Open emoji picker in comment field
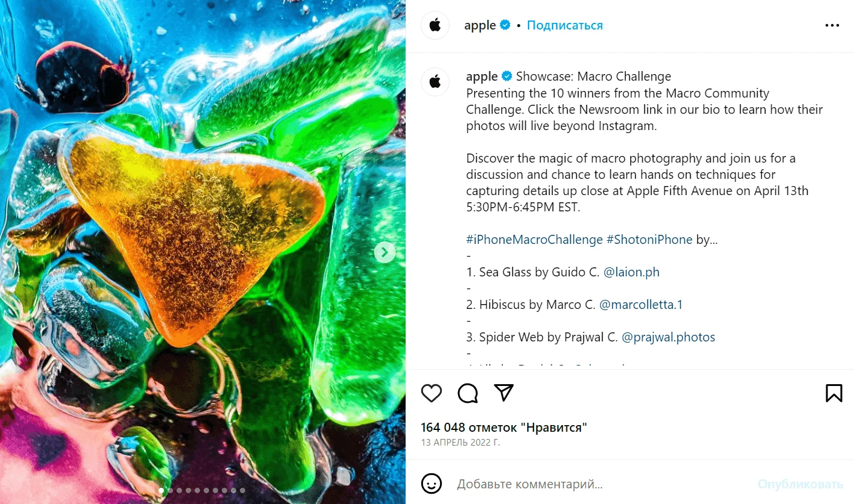The height and width of the screenshot is (504, 854). click(x=432, y=484)
